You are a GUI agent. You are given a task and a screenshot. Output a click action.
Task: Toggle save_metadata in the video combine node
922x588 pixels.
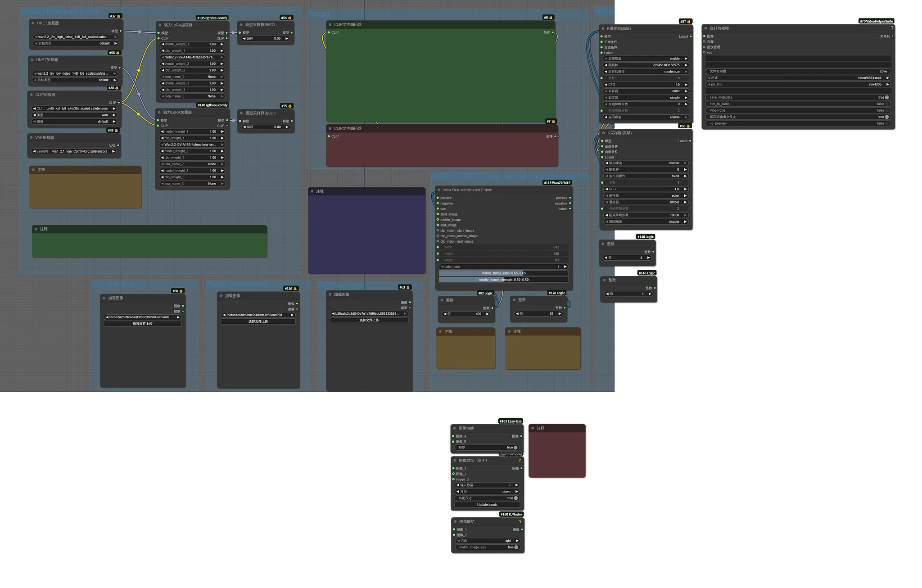click(x=886, y=97)
